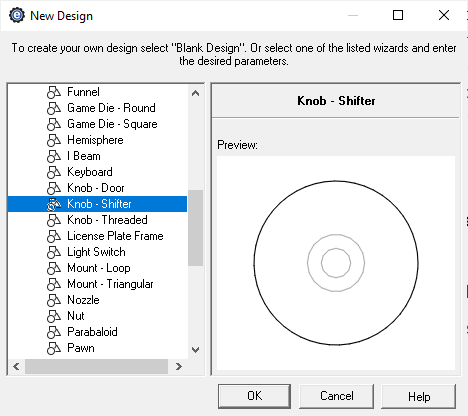
Task: Click the icon beside Knob - Door
Action: point(54,188)
